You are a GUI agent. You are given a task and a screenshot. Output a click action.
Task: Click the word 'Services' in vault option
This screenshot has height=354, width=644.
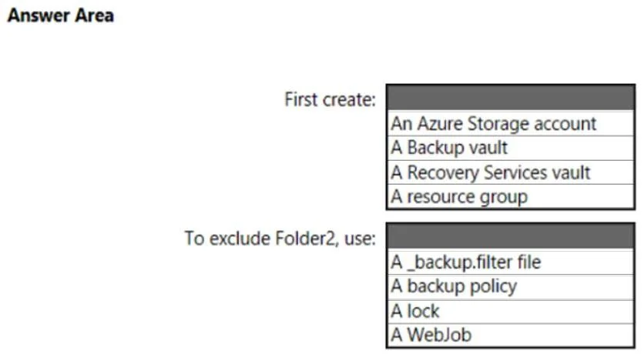[515, 172]
